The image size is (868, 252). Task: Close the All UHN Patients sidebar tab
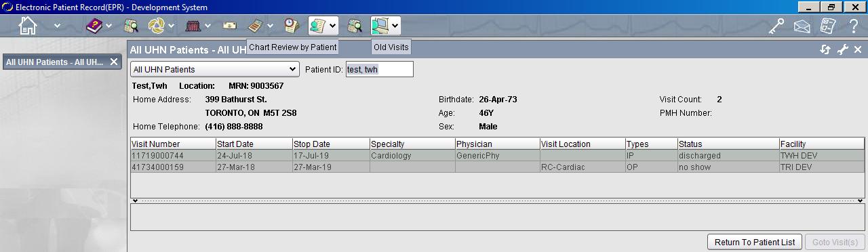114,62
